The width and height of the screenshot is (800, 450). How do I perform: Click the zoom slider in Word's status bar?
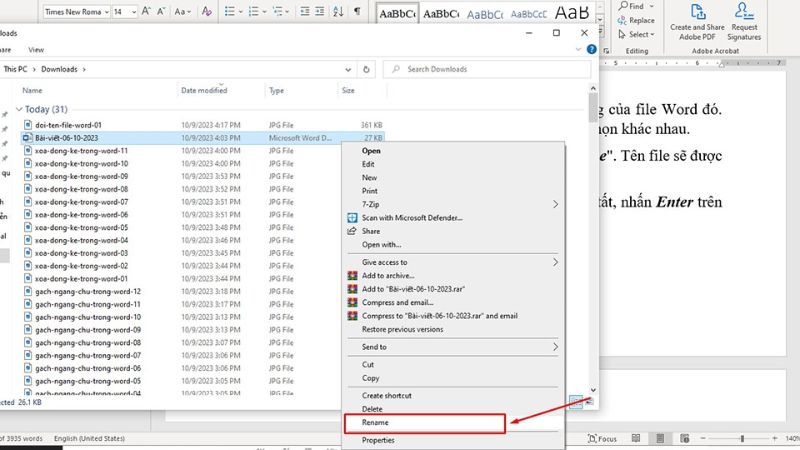coord(741,439)
